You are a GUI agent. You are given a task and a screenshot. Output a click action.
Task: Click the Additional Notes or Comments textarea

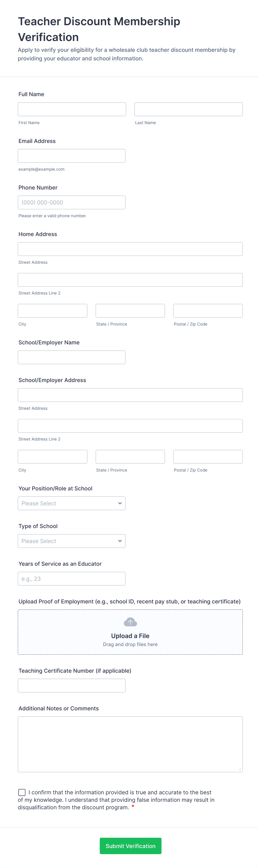[130, 744]
